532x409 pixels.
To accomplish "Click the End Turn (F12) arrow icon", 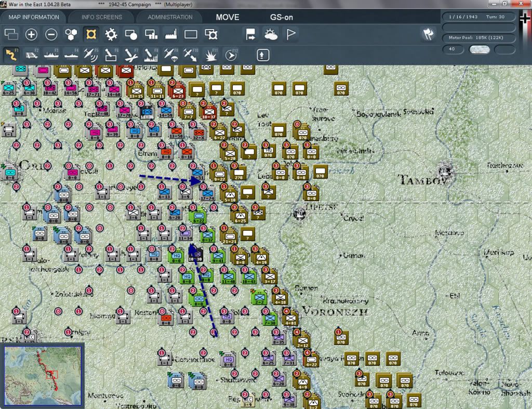I will [x=231, y=55].
